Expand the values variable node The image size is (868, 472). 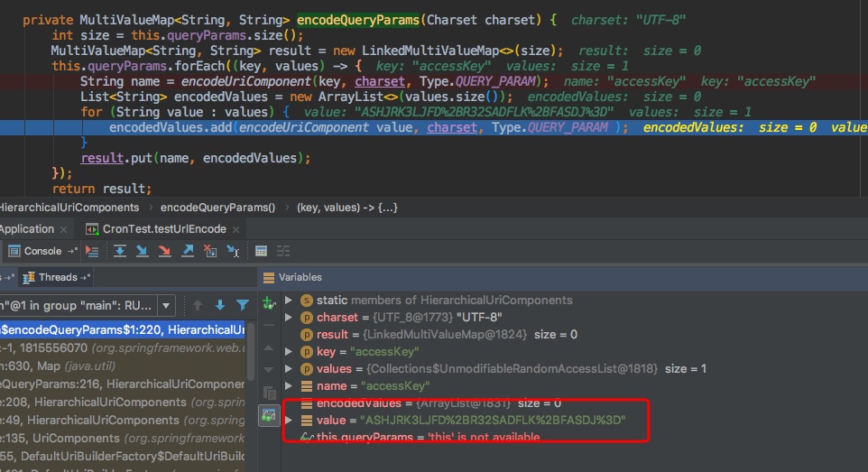pos(289,369)
